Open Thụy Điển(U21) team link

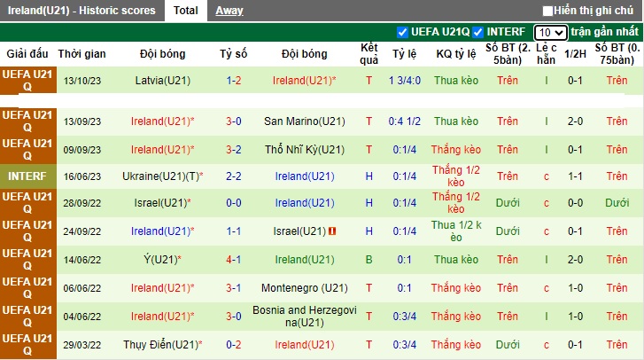[163, 345]
